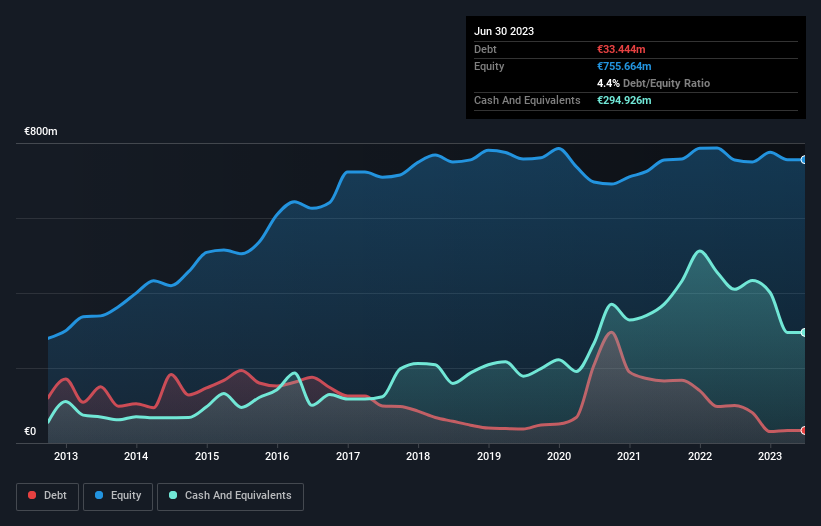Viewport: 821px width, 526px height.
Task: Click the red Debt endpoint marker
Action: [x=804, y=430]
